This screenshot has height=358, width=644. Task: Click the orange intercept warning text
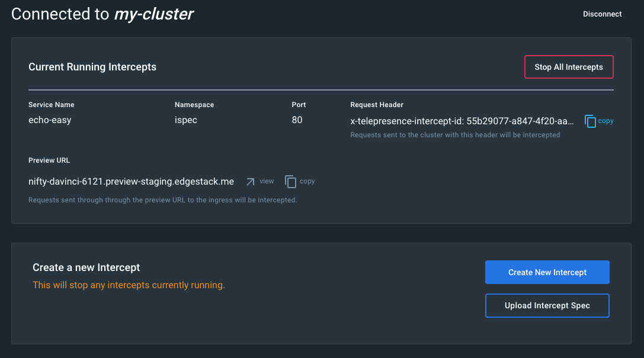(129, 285)
